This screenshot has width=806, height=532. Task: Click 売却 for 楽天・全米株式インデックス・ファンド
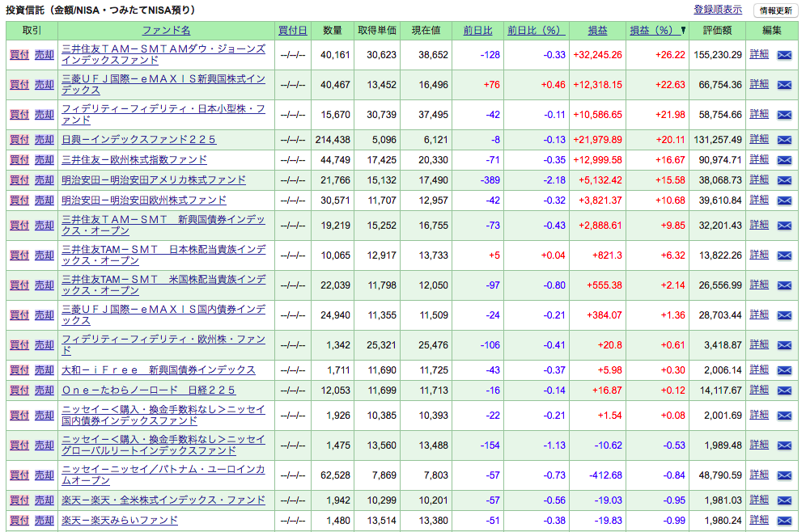pos(45,500)
